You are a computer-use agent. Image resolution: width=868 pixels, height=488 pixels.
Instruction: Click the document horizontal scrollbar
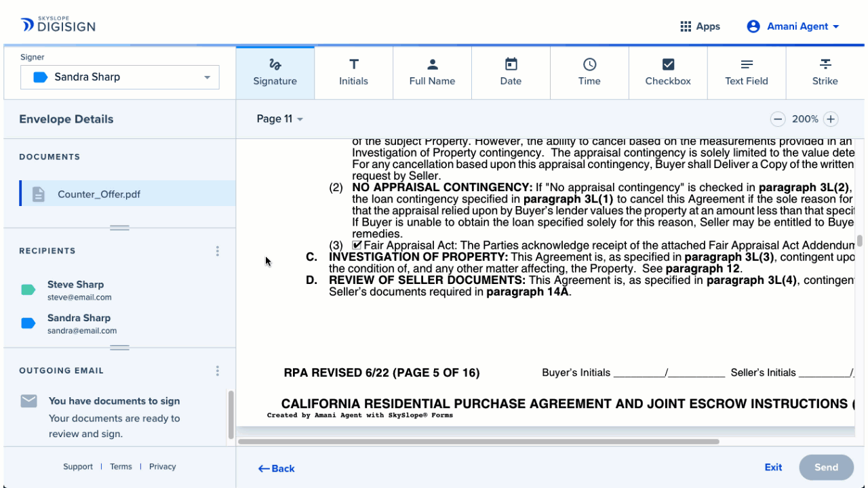[x=478, y=441]
